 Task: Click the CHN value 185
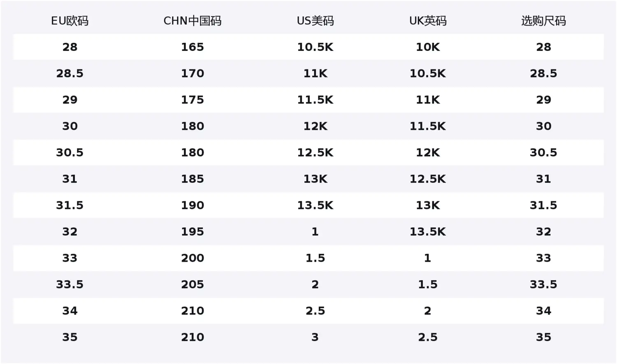pyautogui.click(x=193, y=179)
